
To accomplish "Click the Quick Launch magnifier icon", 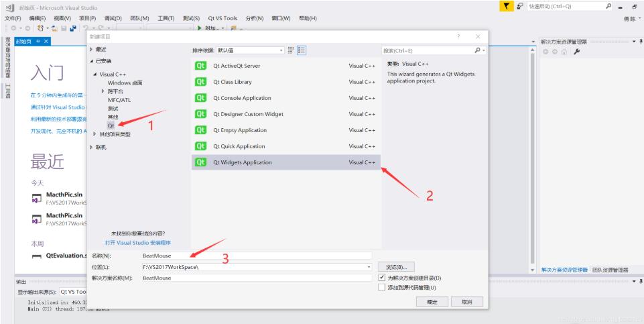I will tap(608, 6).
